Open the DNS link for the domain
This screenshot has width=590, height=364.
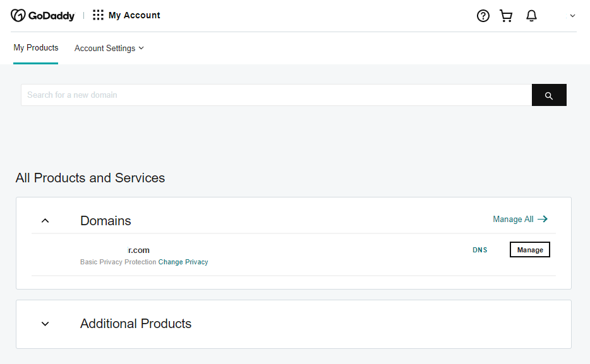480,250
